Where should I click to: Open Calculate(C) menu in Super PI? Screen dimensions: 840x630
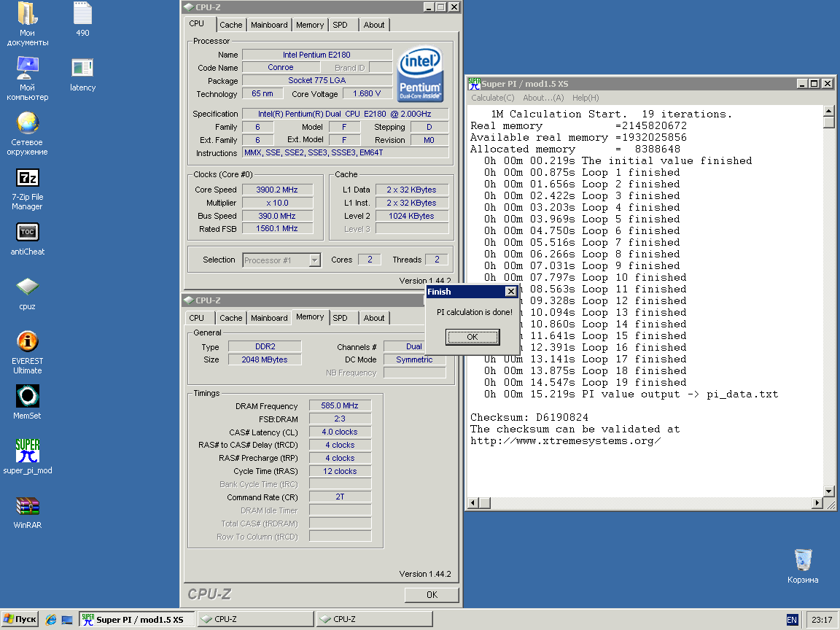(492, 98)
